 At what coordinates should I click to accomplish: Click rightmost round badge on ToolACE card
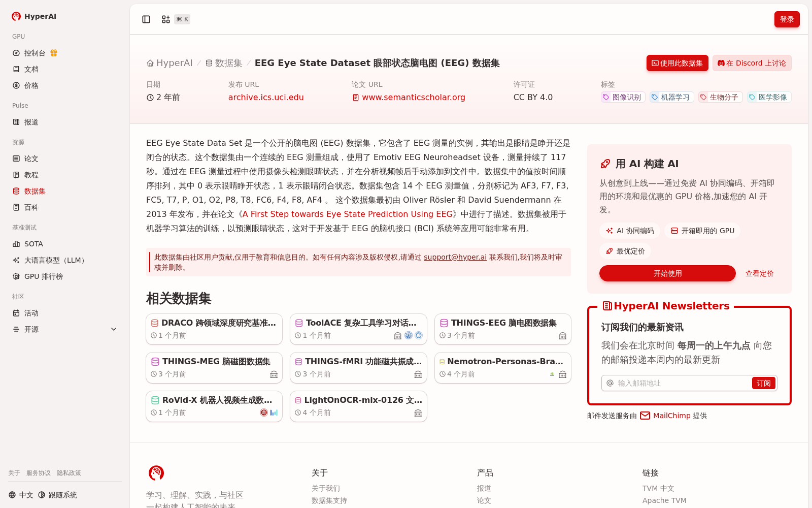pyautogui.click(x=419, y=335)
